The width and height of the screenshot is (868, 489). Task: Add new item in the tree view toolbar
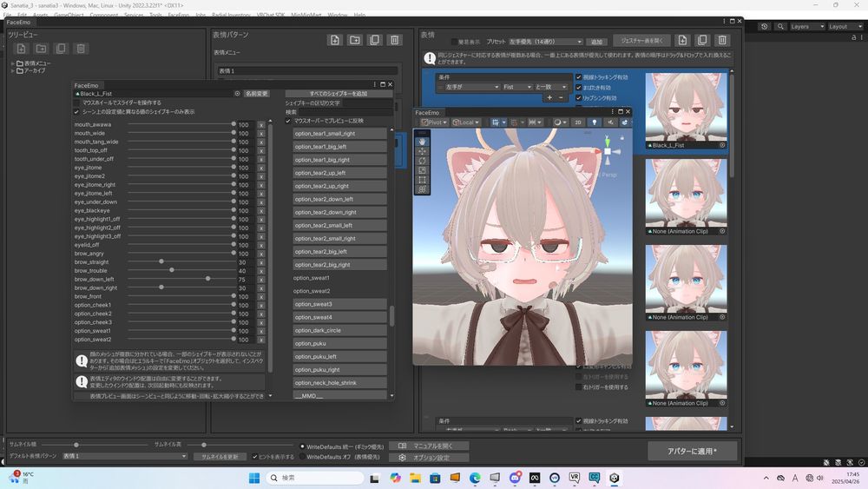(x=21, y=49)
